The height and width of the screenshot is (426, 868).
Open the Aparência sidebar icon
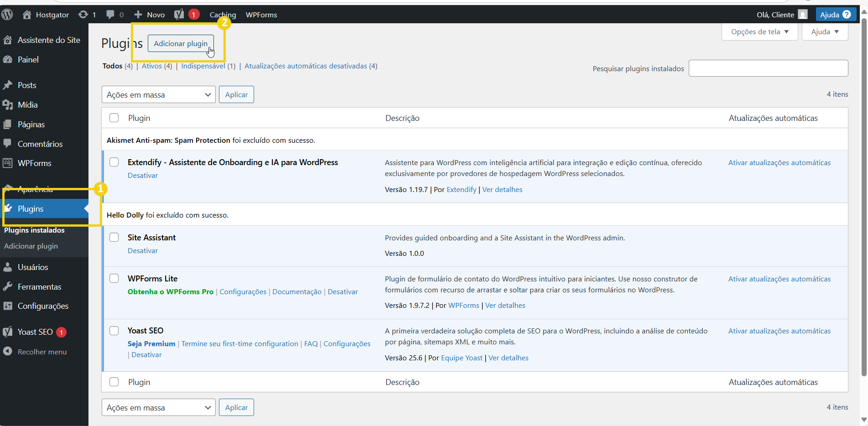coord(7,189)
